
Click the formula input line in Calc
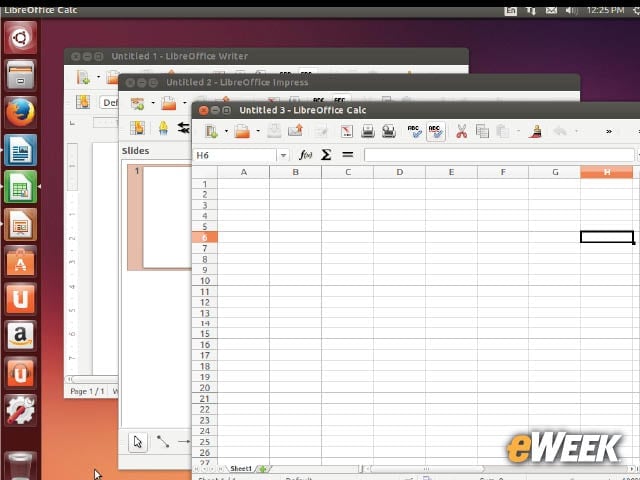point(499,155)
